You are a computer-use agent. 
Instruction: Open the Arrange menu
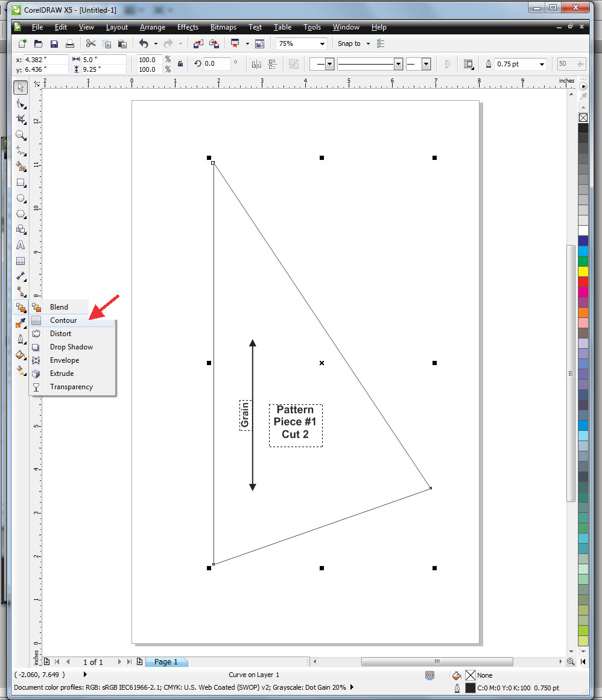[x=152, y=27]
